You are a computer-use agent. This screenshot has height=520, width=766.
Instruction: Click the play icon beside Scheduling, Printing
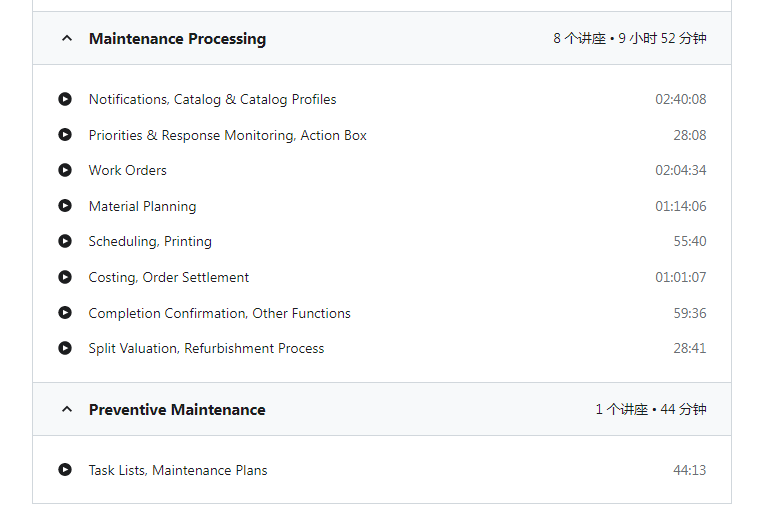coord(65,241)
